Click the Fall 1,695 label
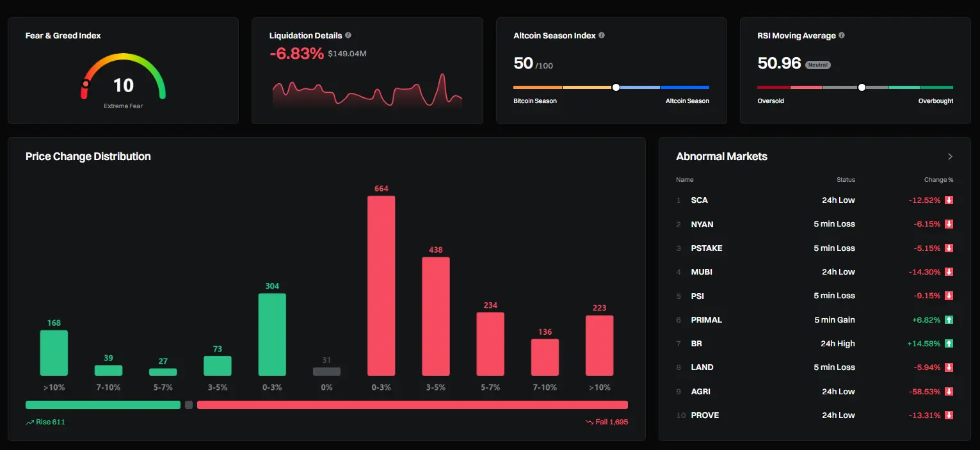Screen dimensions: 980x450 [x=606, y=422]
